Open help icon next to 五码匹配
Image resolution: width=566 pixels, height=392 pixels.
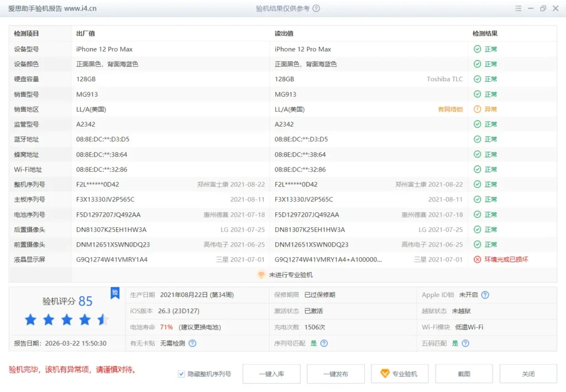pyautogui.click(x=465, y=343)
